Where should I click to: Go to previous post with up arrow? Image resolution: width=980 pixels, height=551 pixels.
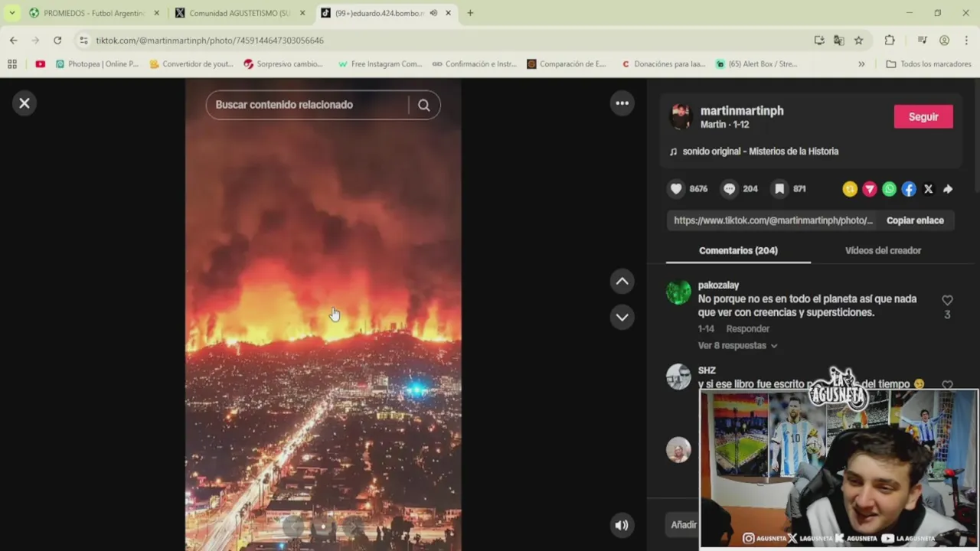(622, 282)
